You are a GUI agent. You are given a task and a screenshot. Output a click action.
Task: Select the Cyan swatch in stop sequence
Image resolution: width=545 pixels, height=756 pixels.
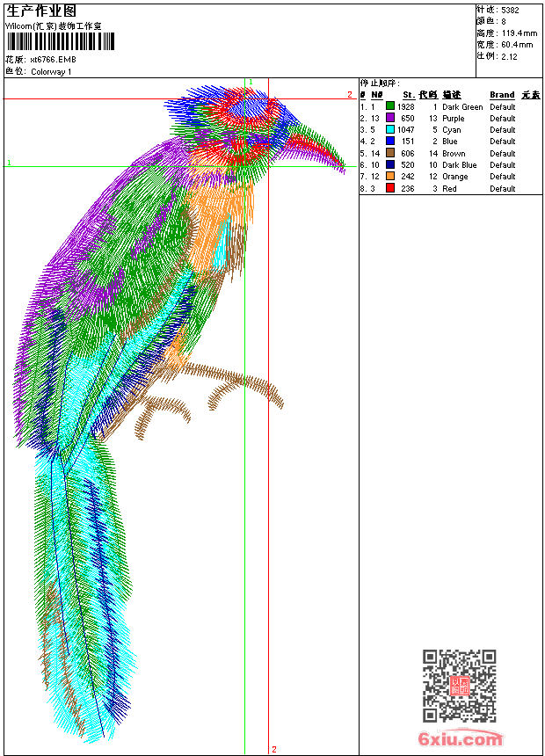pyautogui.click(x=390, y=130)
